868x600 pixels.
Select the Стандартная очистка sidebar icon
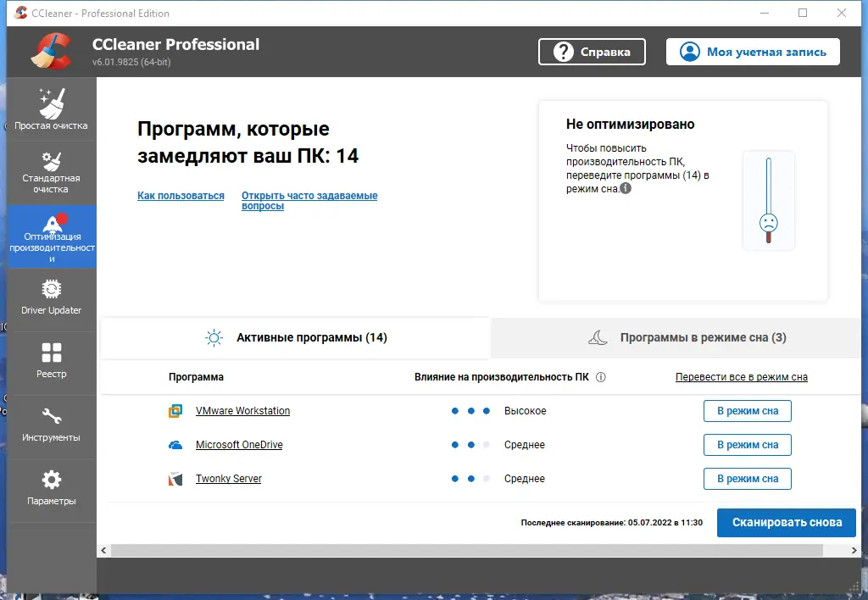pos(52,172)
